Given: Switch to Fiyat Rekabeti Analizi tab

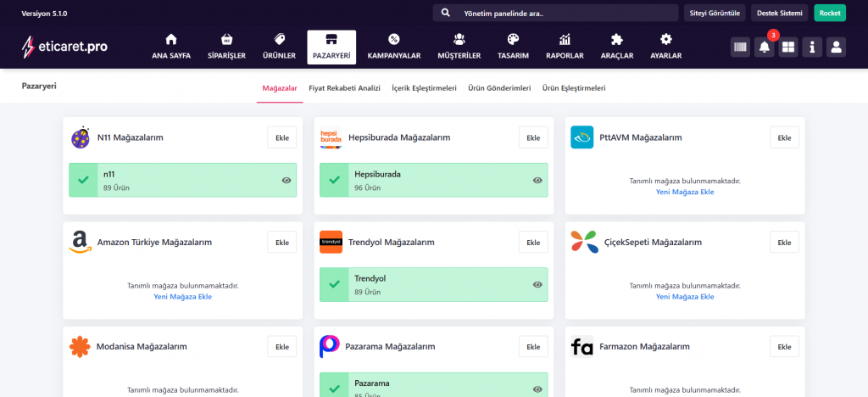Looking at the screenshot, I should click(x=344, y=88).
